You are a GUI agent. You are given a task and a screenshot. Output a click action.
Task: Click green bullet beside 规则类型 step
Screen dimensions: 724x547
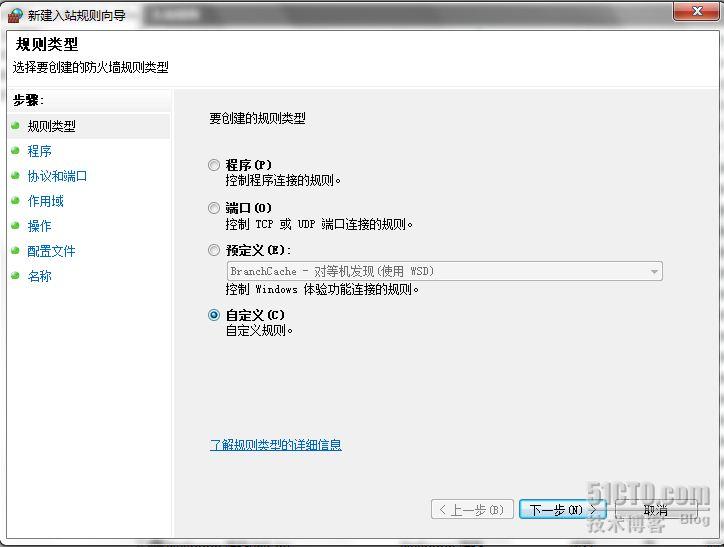(15, 126)
